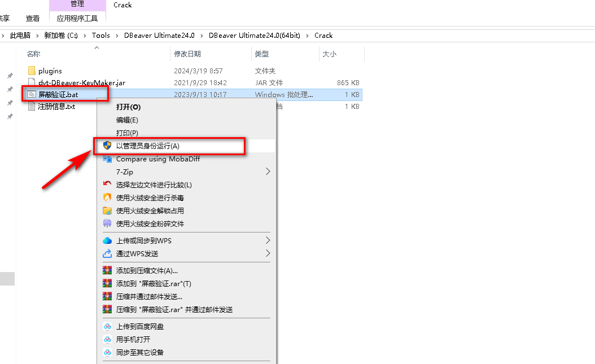Expand the 通过WPS发送 submenu arrow
This screenshot has height=364, width=595.
pos(268,253)
